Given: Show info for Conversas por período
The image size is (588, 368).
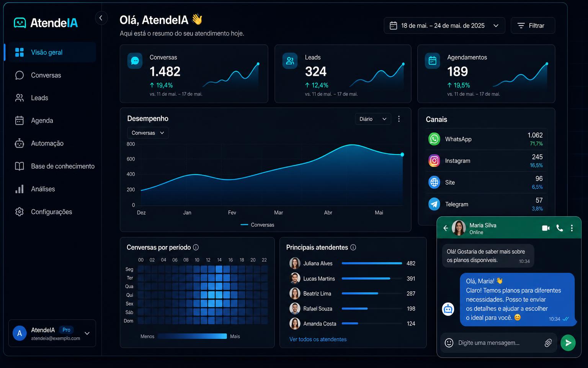Looking at the screenshot, I should point(196,247).
